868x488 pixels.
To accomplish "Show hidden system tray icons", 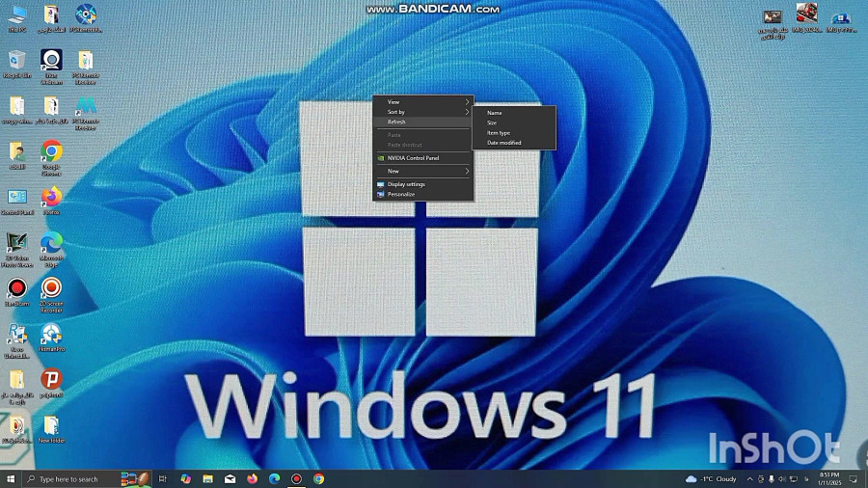I will tap(749, 479).
